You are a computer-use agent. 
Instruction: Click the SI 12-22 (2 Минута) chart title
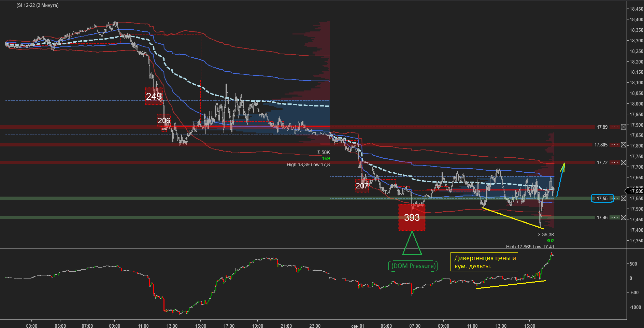(x=38, y=5)
